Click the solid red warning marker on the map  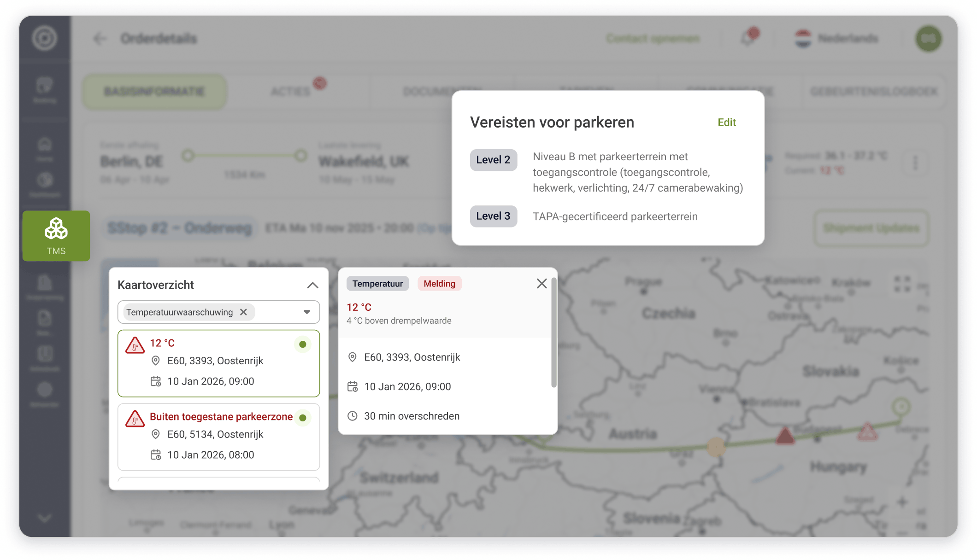click(785, 435)
